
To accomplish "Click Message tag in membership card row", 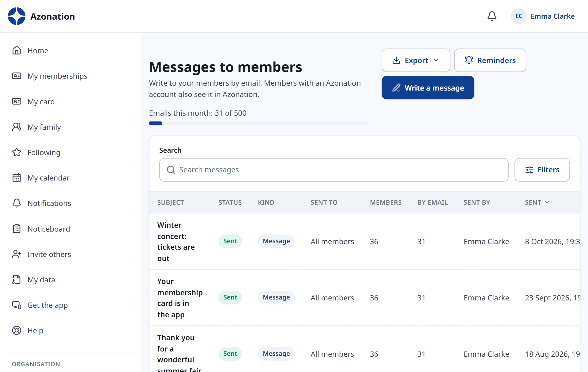I will coord(276,297).
